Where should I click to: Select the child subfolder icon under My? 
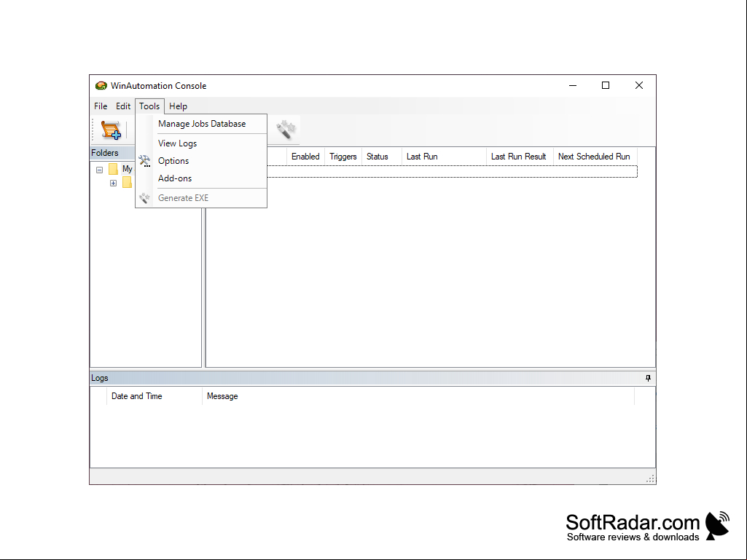tap(127, 182)
